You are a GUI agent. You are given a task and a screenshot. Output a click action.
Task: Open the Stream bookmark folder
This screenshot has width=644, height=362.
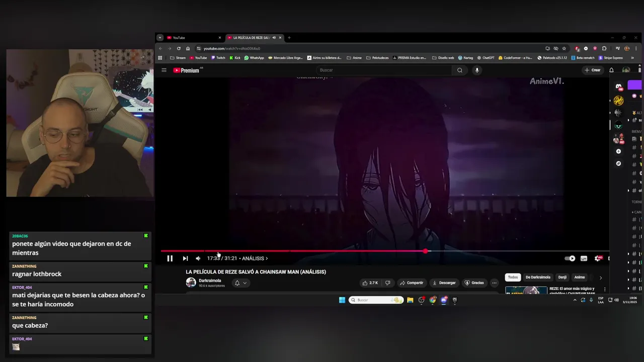click(x=178, y=58)
